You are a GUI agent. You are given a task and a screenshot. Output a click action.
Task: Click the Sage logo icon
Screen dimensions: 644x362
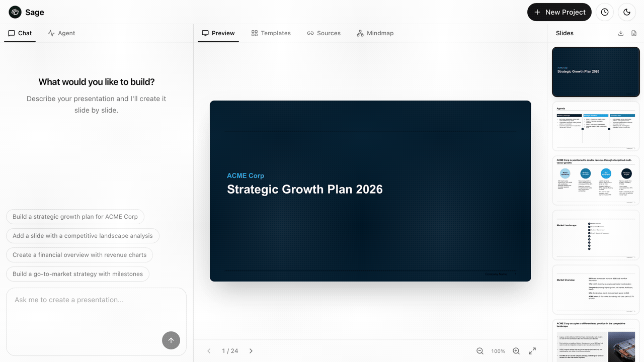tap(15, 12)
